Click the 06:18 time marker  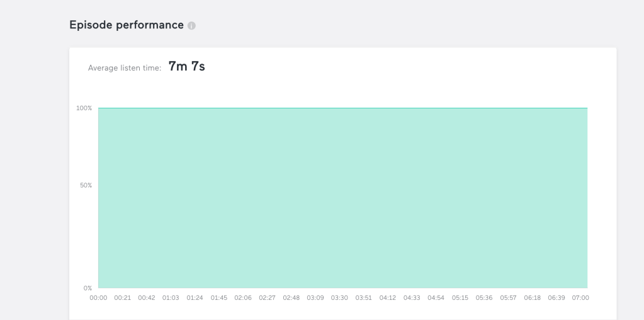533,298
